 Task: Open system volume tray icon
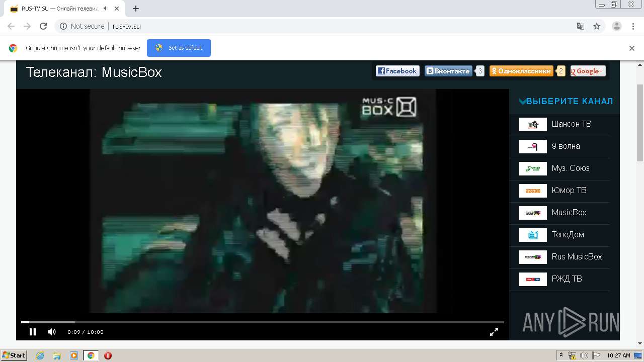coord(584,355)
